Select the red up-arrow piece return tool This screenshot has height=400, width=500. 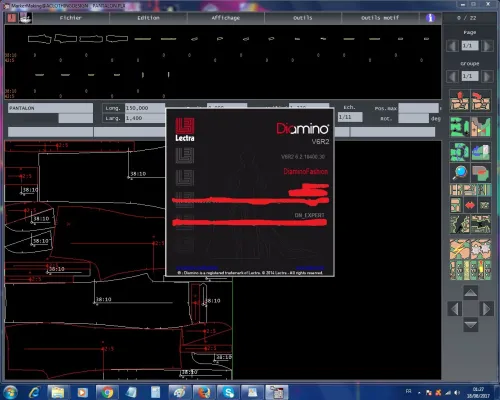coord(459,101)
